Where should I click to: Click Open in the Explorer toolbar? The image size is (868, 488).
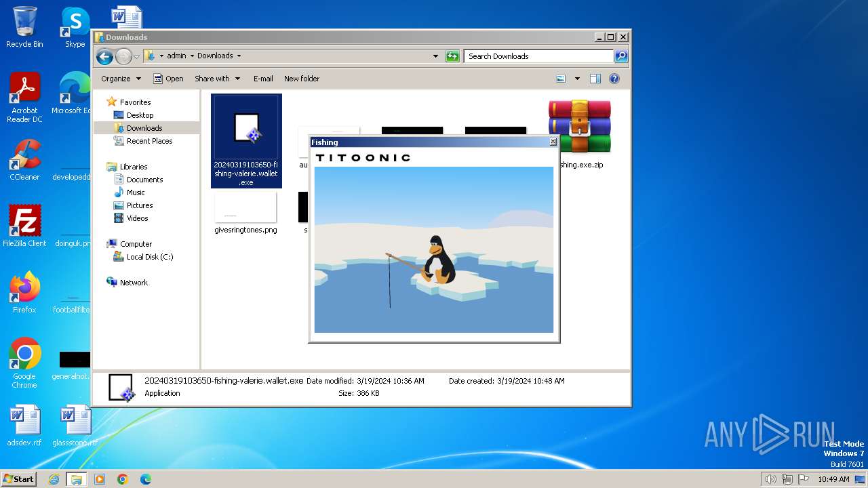pyautogui.click(x=168, y=79)
